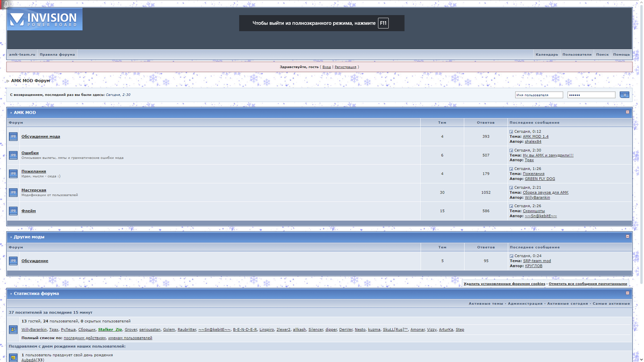Open the Календарь menu item

pos(547,54)
